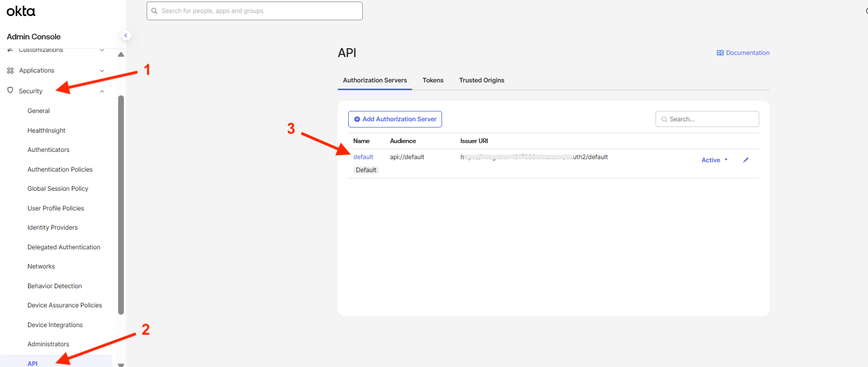868x367 pixels.
Task: Click the Security shield icon
Action: 10,91
